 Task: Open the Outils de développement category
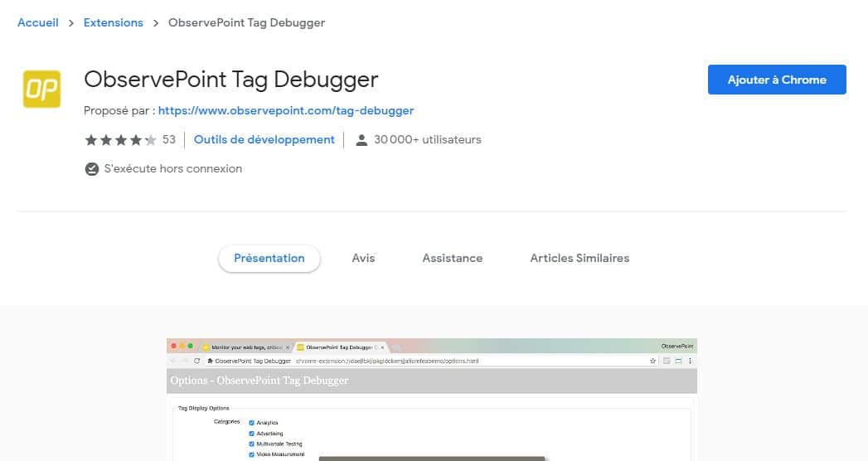264,139
